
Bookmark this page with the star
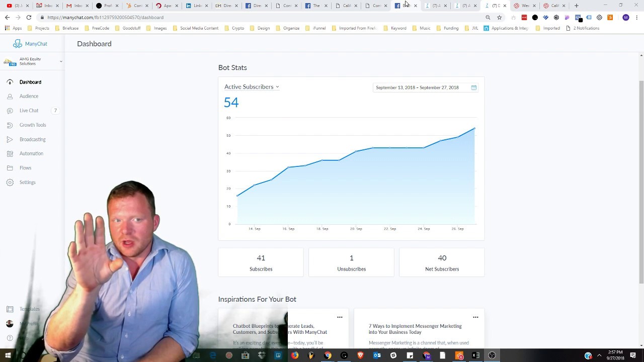[x=499, y=17]
